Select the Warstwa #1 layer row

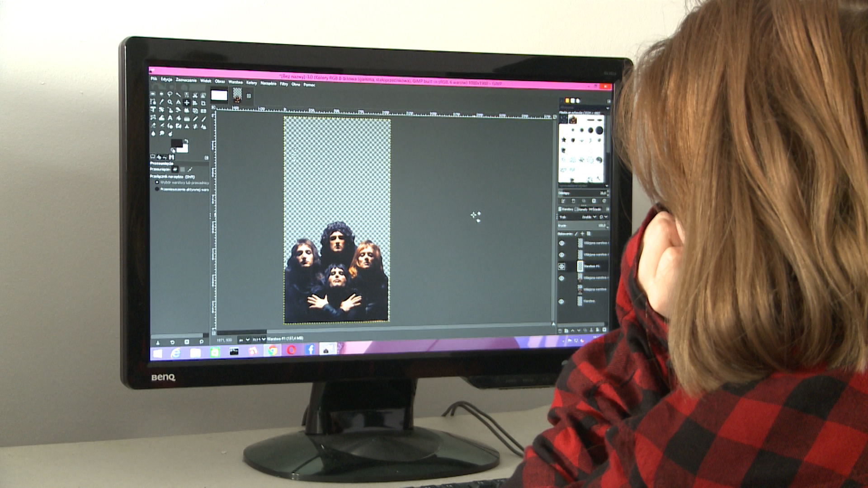click(x=583, y=266)
